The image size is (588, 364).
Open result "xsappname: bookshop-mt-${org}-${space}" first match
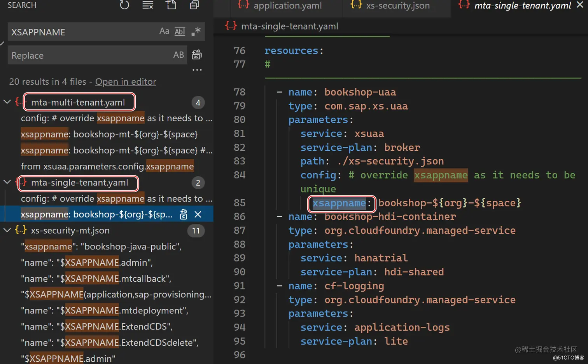109,134
